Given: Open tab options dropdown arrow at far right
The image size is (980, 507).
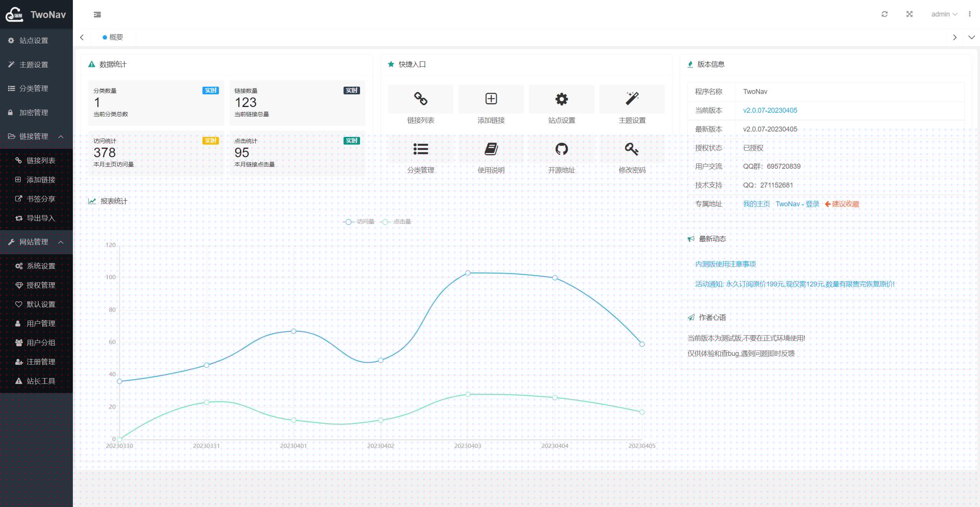Looking at the screenshot, I should click(972, 37).
